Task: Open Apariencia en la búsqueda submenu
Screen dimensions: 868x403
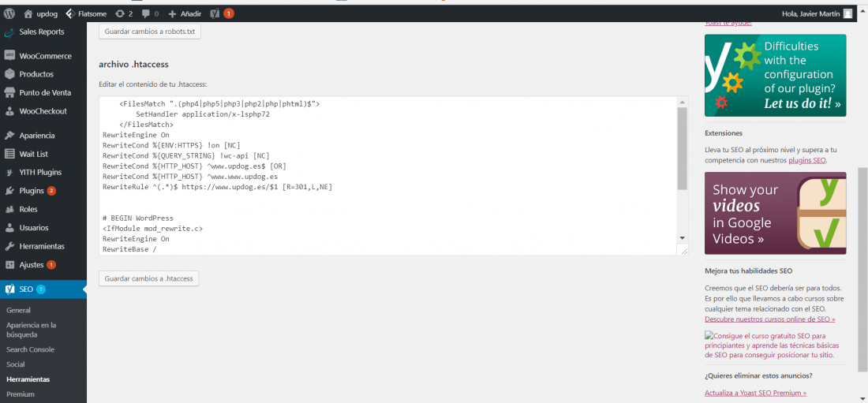Action: [31, 330]
